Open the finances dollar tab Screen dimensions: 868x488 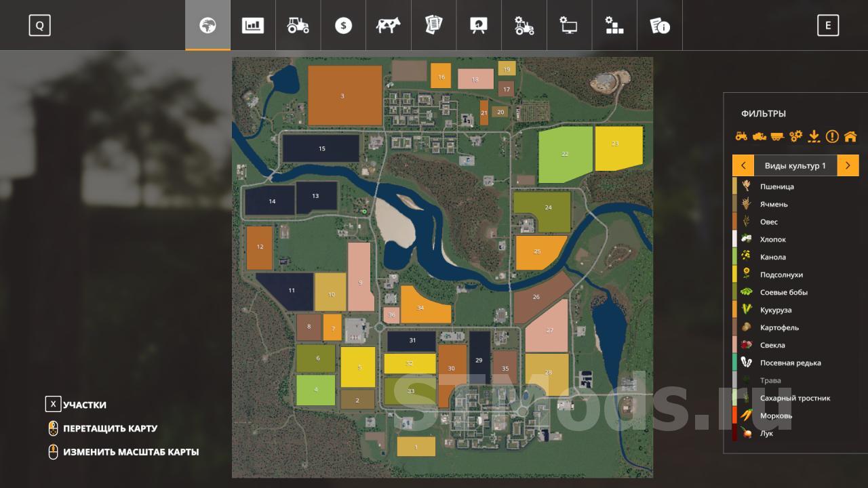click(x=343, y=26)
